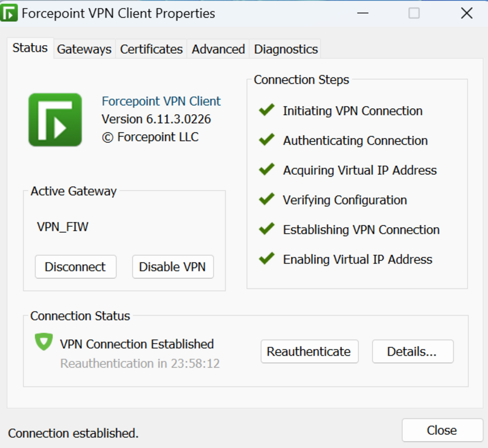
Task: Click the Establishing VPN Connection step text
Action: [x=361, y=230]
